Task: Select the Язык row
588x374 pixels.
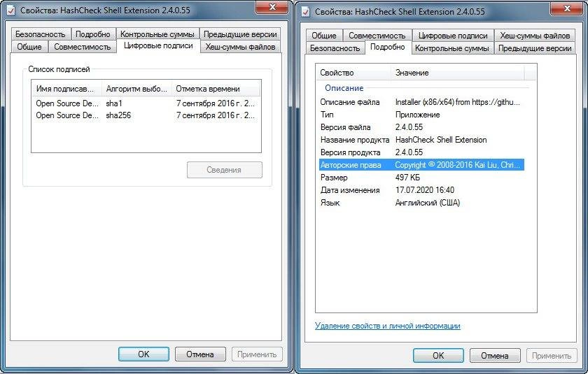Action: coord(421,203)
